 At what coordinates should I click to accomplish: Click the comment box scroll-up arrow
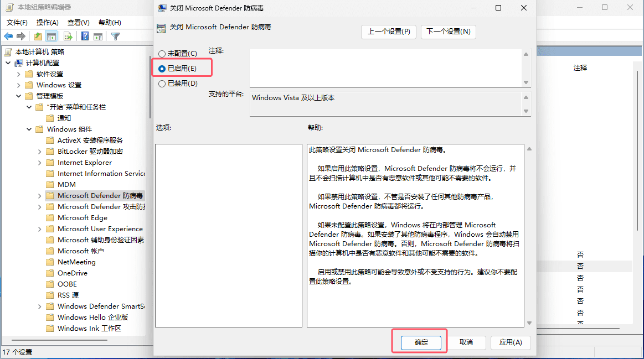click(x=526, y=54)
